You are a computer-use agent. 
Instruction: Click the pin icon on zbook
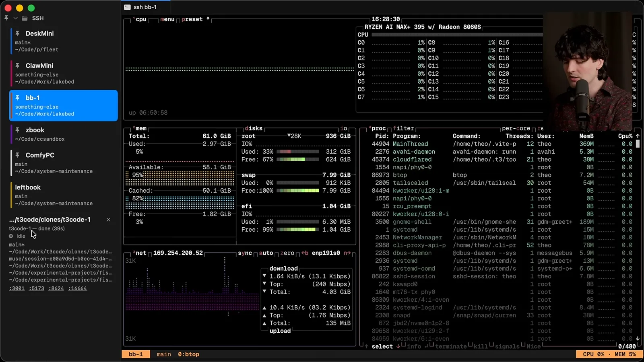(x=17, y=130)
